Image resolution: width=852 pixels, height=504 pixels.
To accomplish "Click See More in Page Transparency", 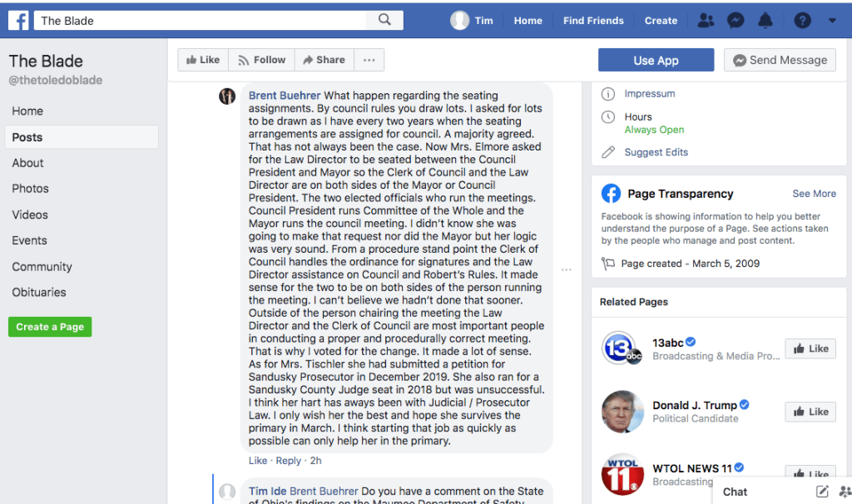I will pos(814,194).
